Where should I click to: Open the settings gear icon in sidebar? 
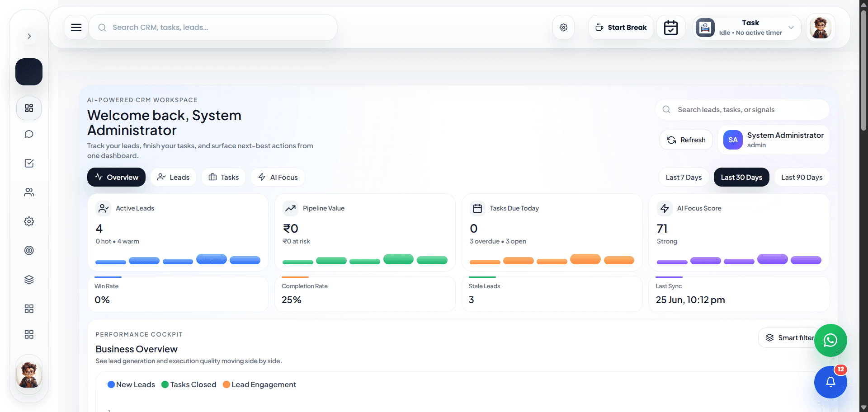point(29,221)
